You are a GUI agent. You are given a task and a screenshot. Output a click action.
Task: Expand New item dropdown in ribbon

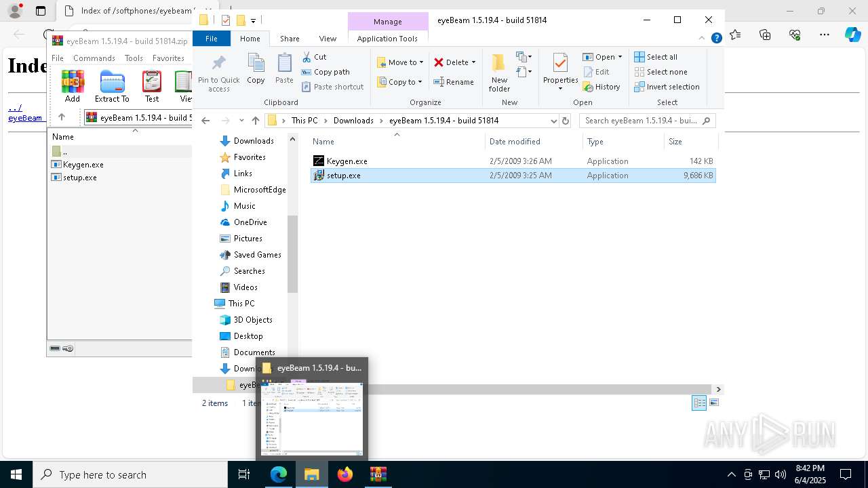523,57
